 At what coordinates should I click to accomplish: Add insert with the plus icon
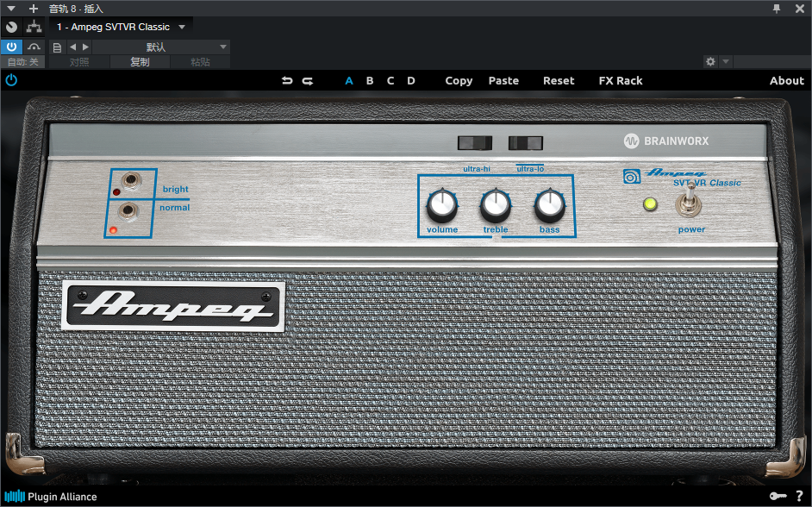click(x=34, y=9)
